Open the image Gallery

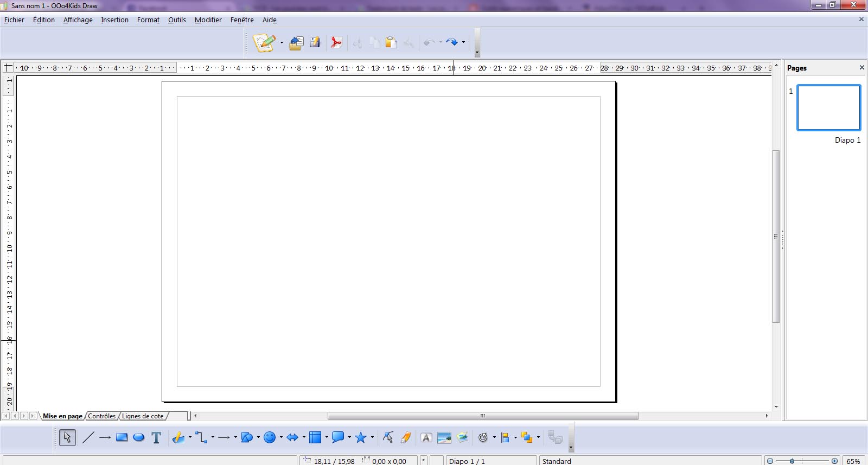462,437
